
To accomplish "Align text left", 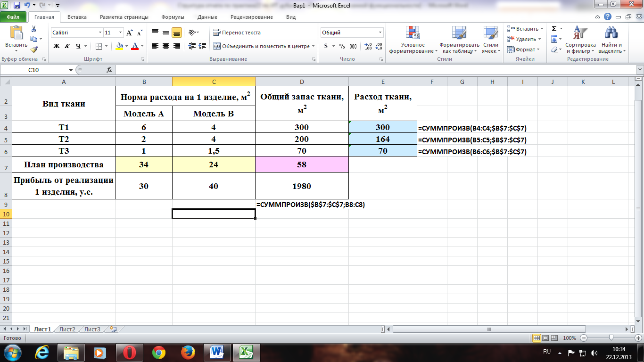I will coord(155,46).
